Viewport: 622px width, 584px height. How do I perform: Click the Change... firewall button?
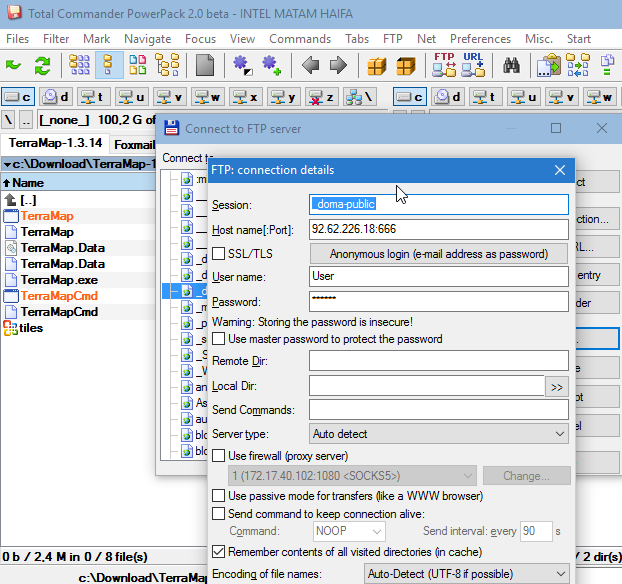coord(526,476)
